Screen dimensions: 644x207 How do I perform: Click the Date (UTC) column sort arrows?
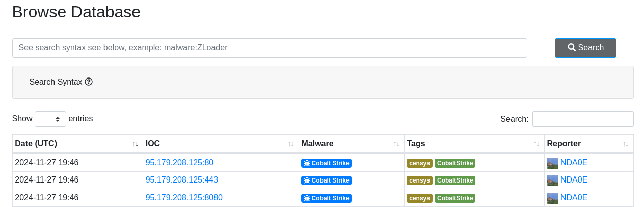tap(135, 144)
